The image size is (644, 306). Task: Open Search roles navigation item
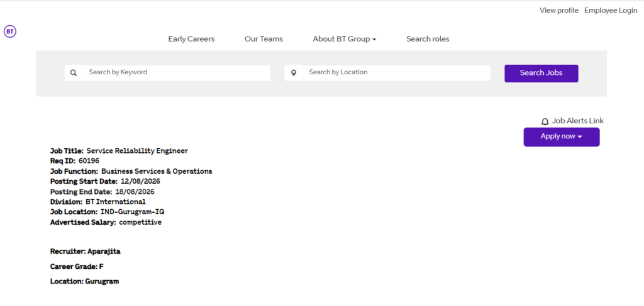pyautogui.click(x=428, y=39)
